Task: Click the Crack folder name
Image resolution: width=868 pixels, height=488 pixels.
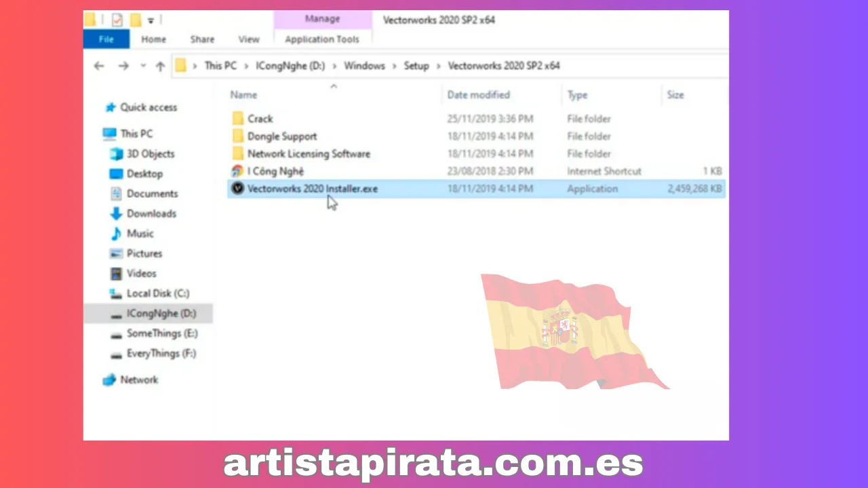Action: [260, 119]
